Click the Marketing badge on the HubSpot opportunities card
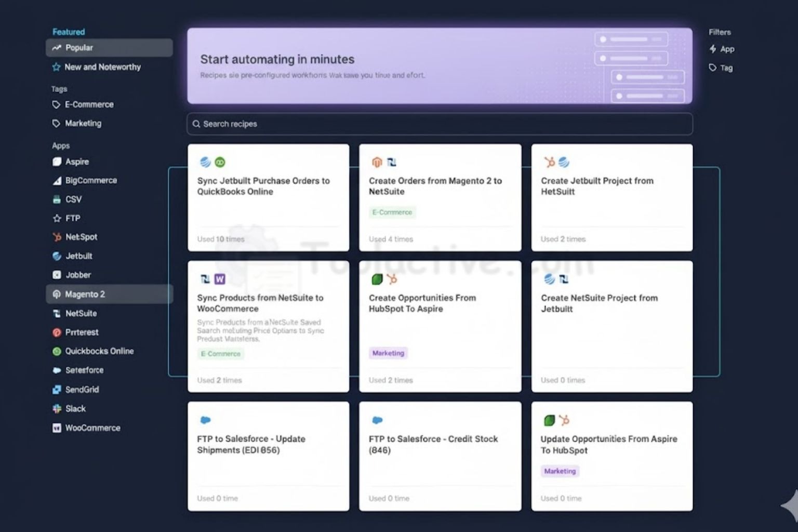 coord(388,353)
